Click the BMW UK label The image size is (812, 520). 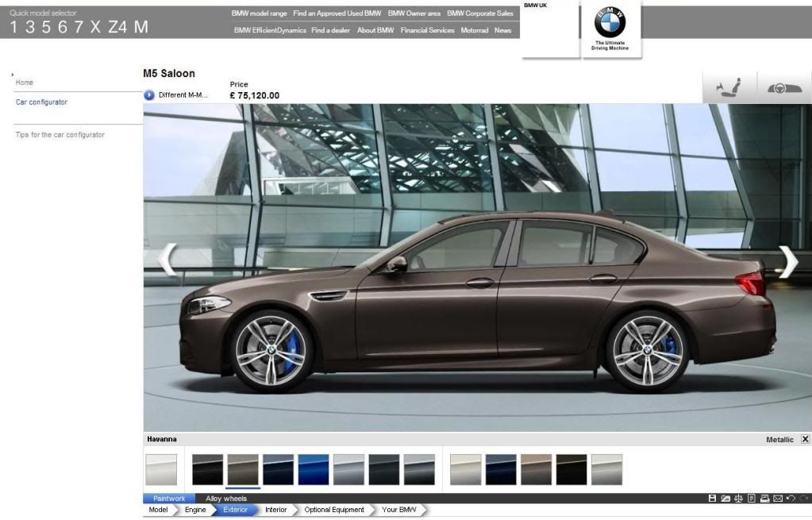535,6
